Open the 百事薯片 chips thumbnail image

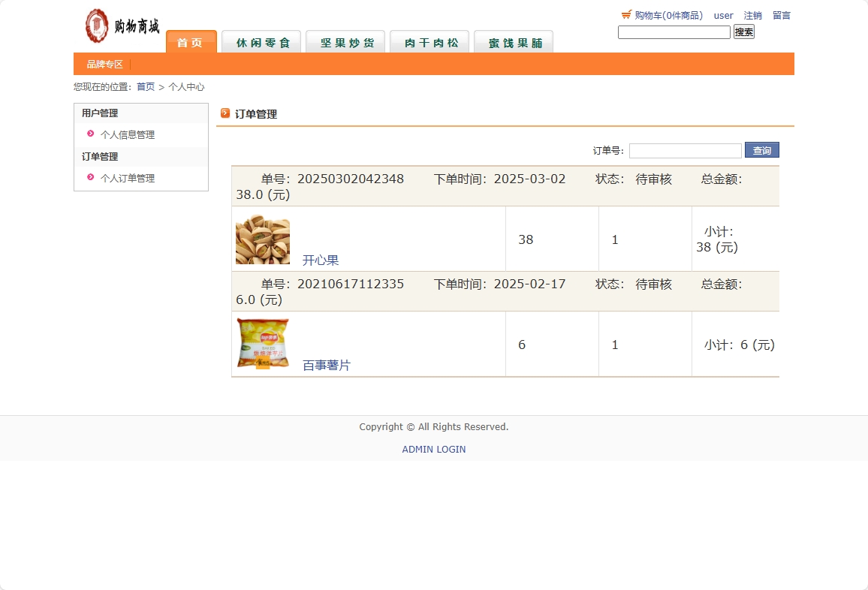click(262, 344)
